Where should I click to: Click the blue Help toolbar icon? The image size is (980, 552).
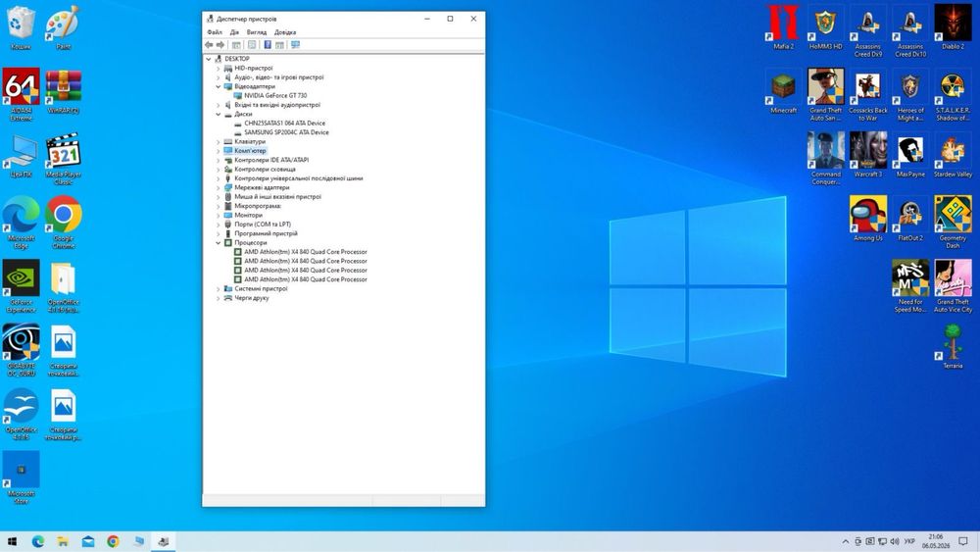click(x=268, y=45)
